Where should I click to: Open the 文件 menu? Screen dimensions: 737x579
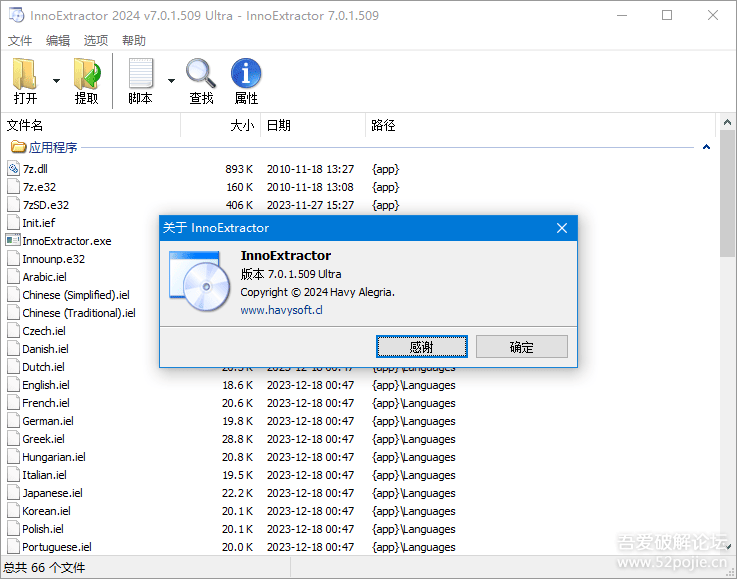tap(21, 41)
